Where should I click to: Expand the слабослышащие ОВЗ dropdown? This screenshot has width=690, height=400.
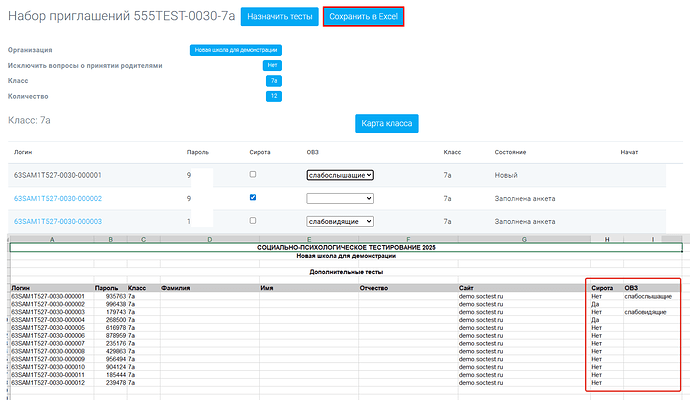(x=340, y=175)
